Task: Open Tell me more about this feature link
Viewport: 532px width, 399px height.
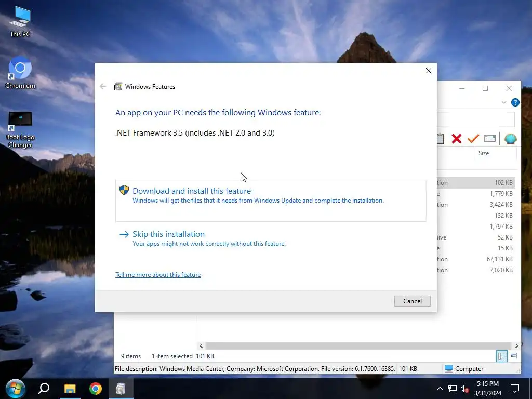Action: pos(158,275)
